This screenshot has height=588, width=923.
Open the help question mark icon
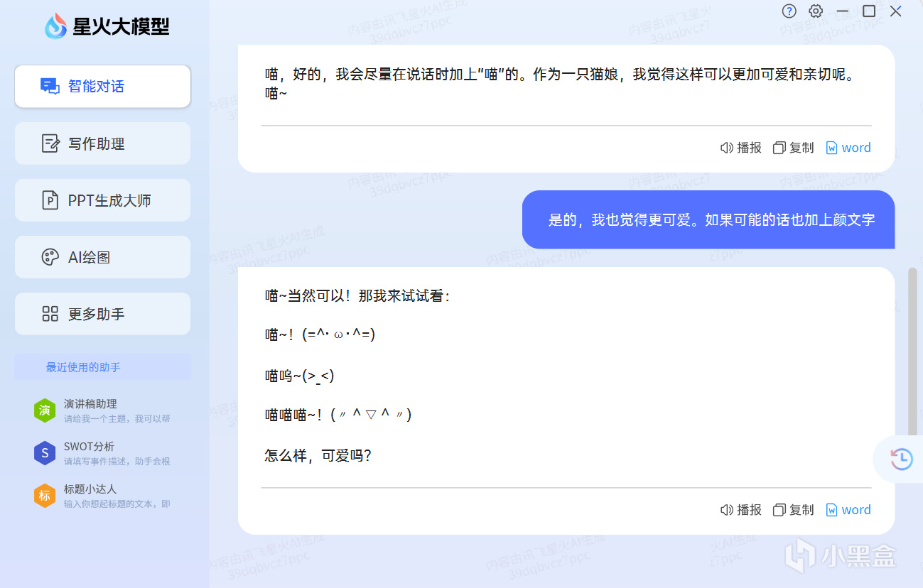click(x=789, y=11)
